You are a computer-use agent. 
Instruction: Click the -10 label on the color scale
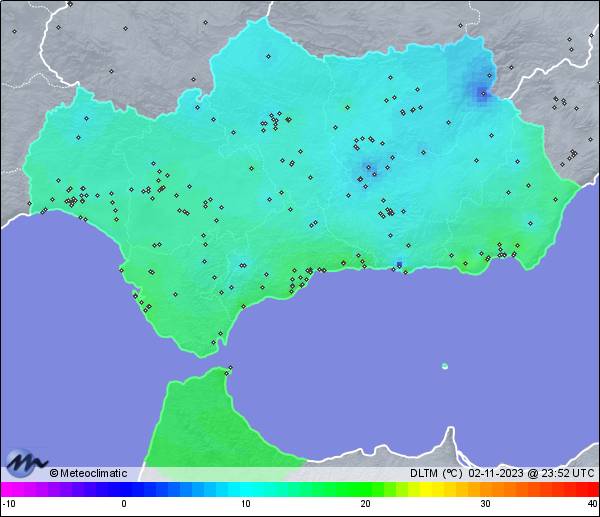click(9, 504)
